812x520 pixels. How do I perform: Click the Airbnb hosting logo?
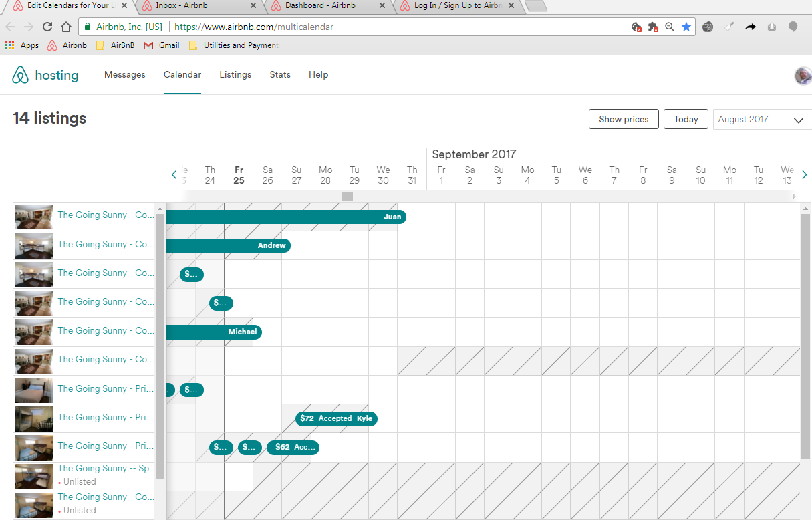coord(45,75)
